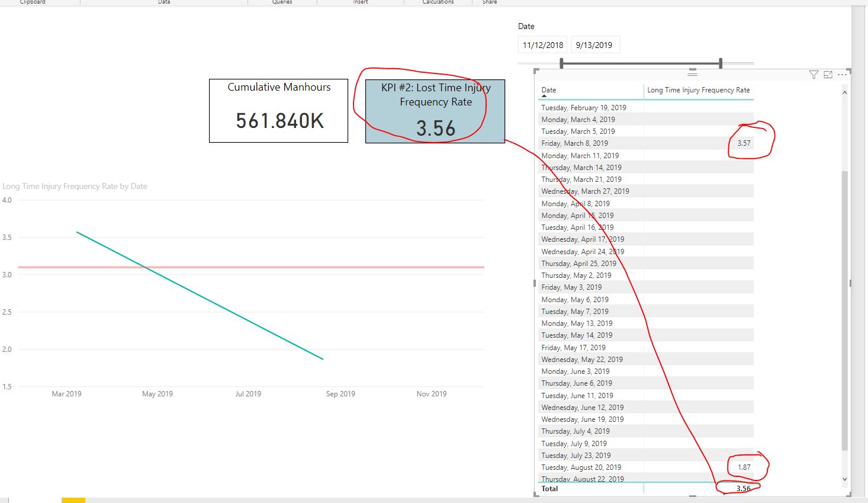Select row Monday, May 13, 2019
The image size is (868, 503).
tap(647, 323)
